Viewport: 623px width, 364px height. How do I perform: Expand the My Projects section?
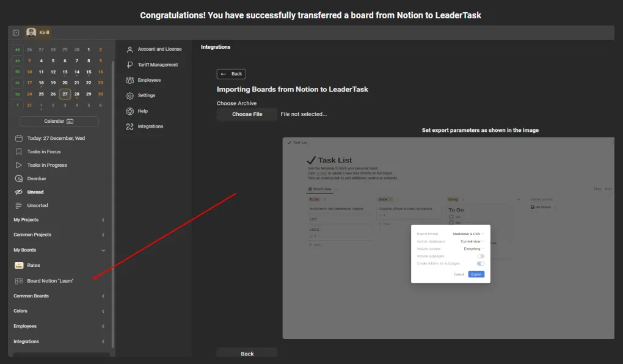point(103,220)
